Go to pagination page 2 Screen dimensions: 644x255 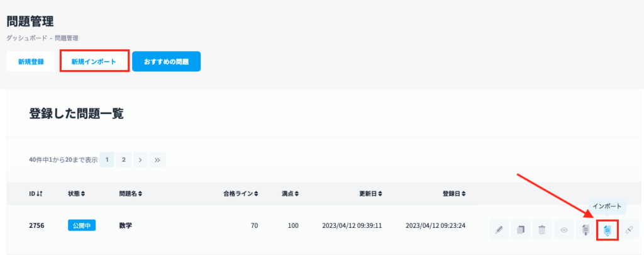point(124,159)
